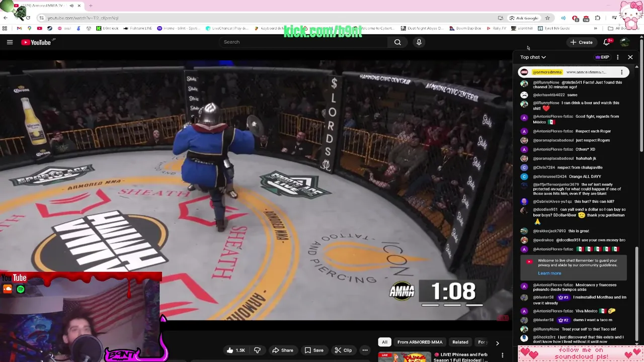Image resolution: width=644 pixels, height=362 pixels.
Task: Open the Tyrell N6 Guide bookmark
Action: pos(553,28)
